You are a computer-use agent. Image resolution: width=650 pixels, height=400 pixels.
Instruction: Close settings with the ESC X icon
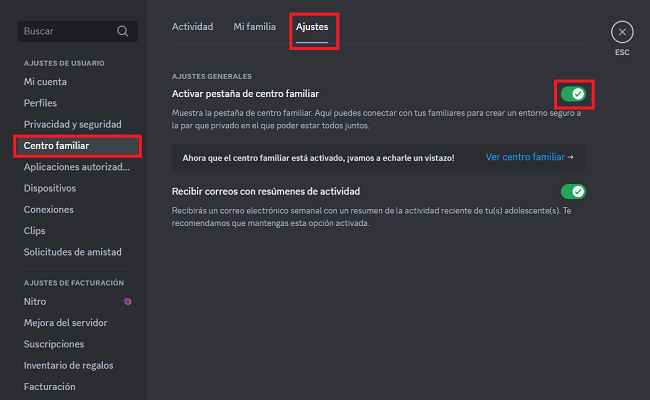click(x=621, y=32)
